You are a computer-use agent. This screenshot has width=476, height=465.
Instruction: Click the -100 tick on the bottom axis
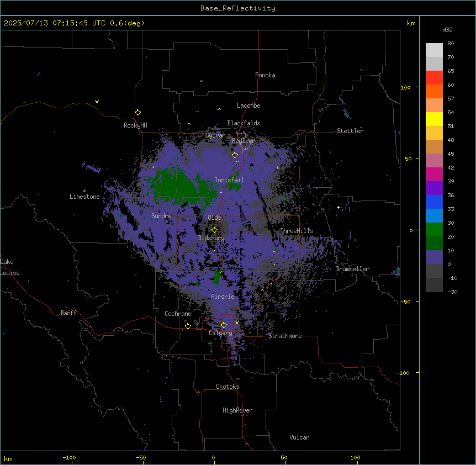(x=69, y=457)
